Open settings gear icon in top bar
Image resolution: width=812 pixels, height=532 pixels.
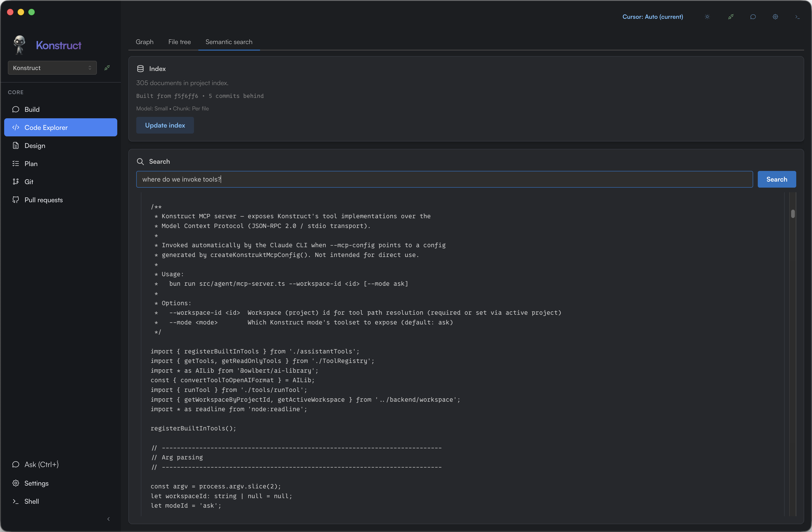pyautogui.click(x=775, y=17)
